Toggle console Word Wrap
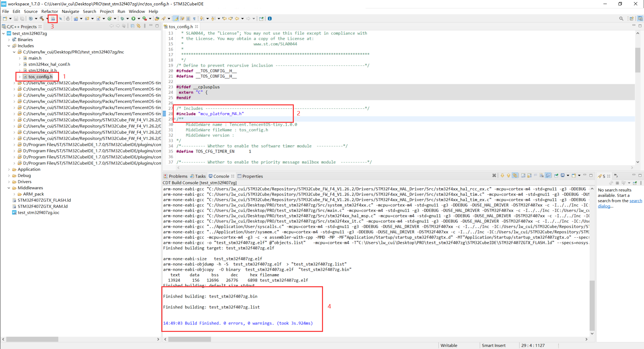Image resolution: width=644 pixels, height=349 pixels. (536, 175)
